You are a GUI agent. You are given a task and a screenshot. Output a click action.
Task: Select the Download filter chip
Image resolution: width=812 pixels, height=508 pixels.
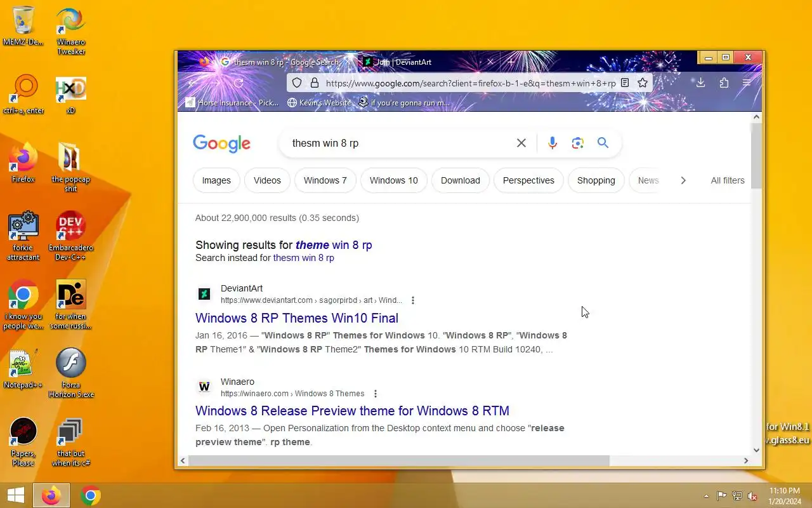click(x=461, y=180)
